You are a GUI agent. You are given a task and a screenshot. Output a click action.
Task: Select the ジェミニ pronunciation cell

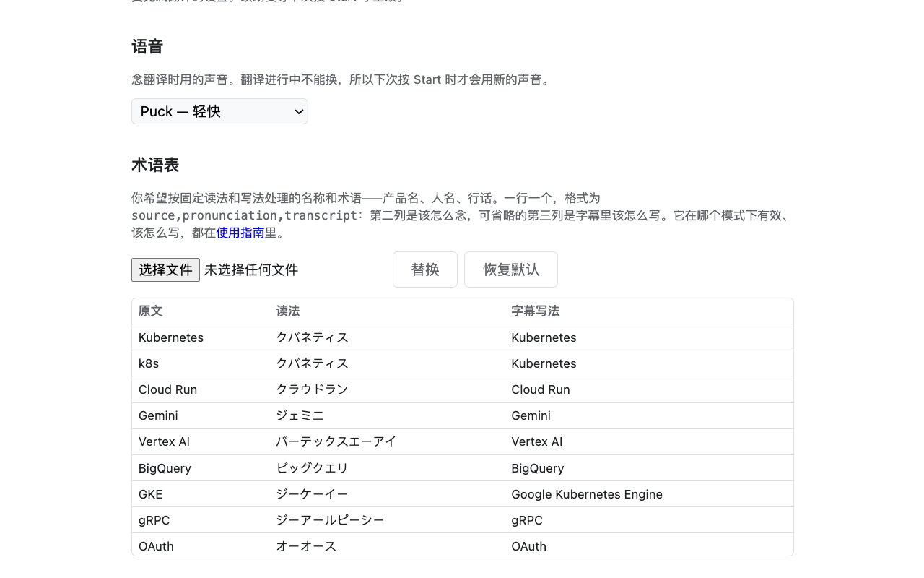pyautogui.click(x=388, y=415)
